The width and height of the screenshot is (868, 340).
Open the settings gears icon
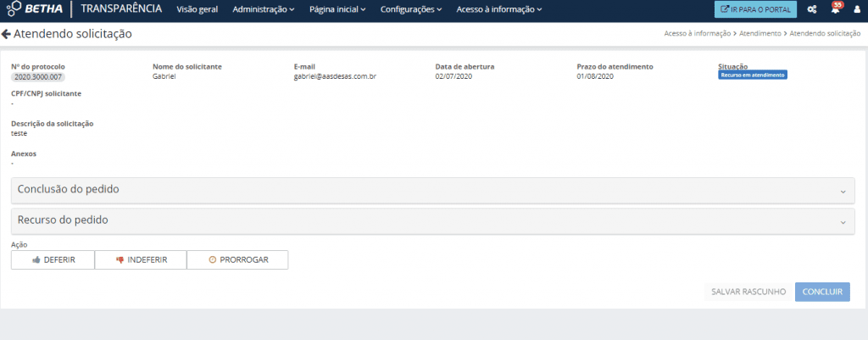click(811, 10)
